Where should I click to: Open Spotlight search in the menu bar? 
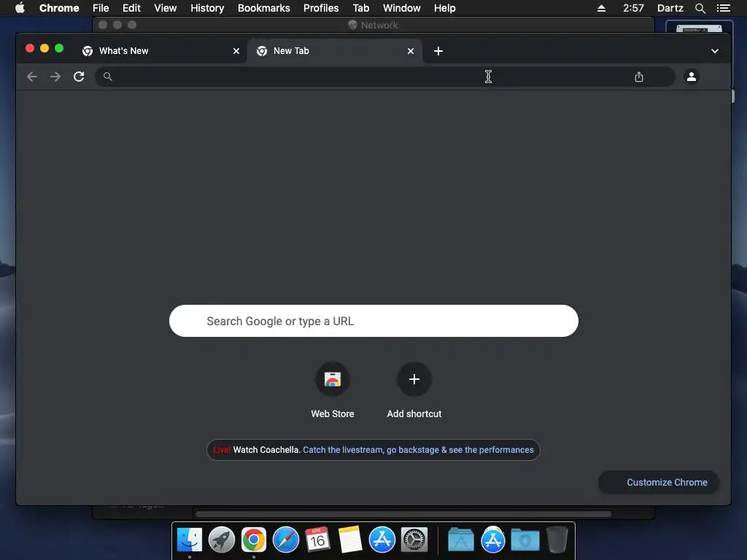pos(700,8)
